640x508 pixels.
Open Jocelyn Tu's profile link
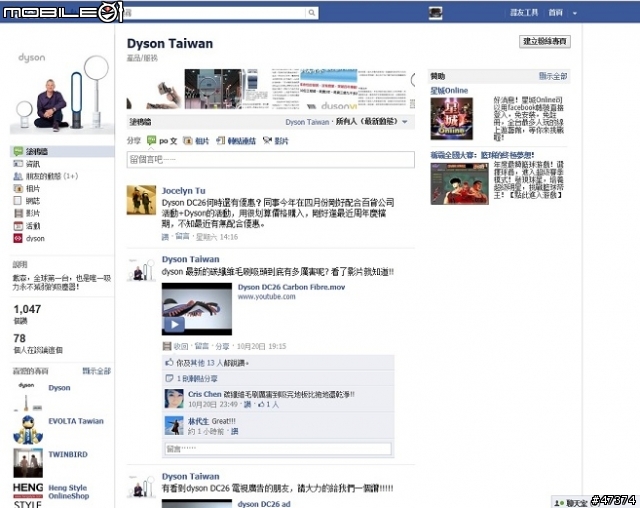183,191
